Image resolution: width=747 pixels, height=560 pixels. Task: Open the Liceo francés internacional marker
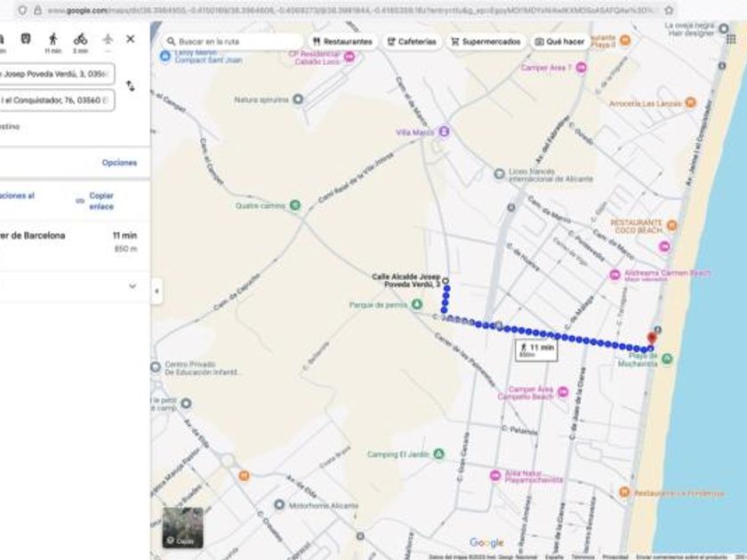click(499, 174)
